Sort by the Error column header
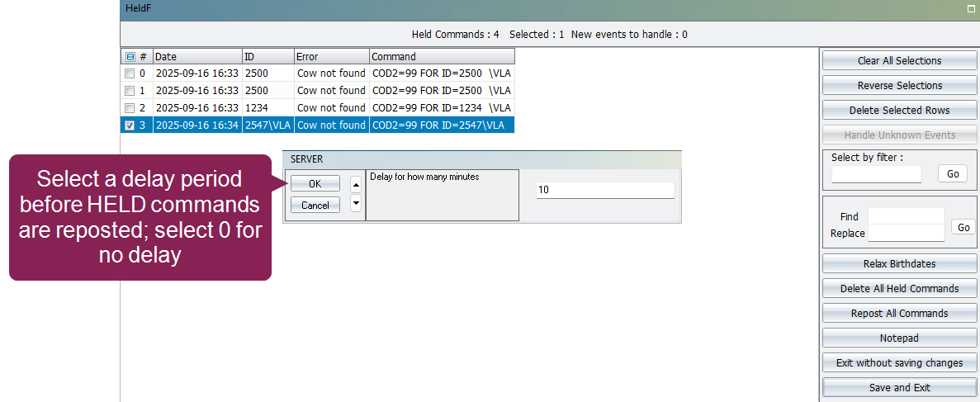 331,57
